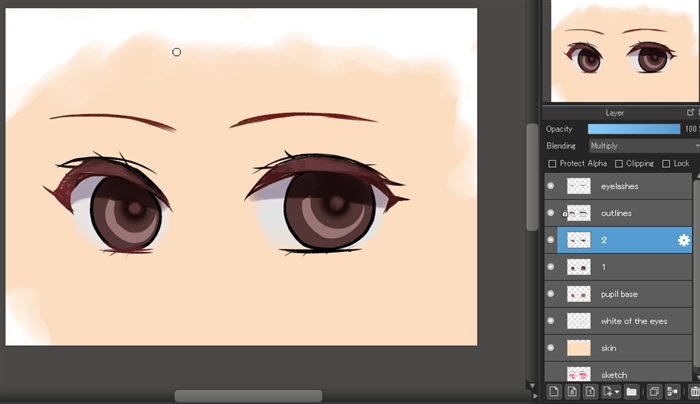The width and height of the screenshot is (700, 404).
Task: Hide the white of the eyes layer
Action: (x=551, y=321)
